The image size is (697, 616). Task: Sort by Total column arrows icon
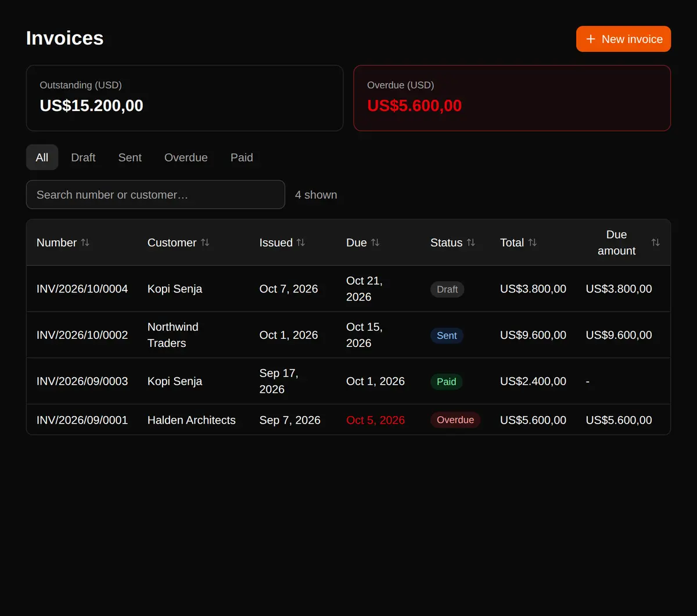point(533,242)
